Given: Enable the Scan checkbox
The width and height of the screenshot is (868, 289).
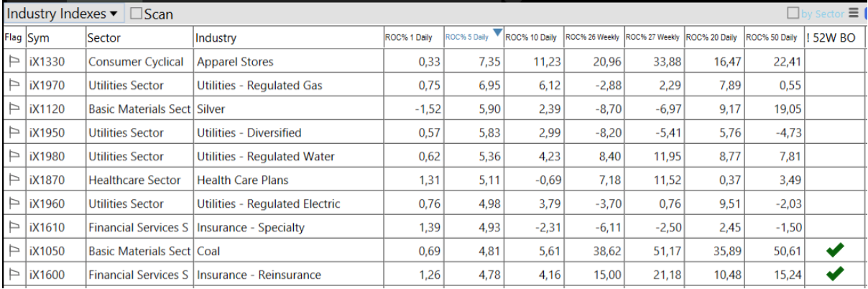Looking at the screenshot, I should (x=137, y=14).
